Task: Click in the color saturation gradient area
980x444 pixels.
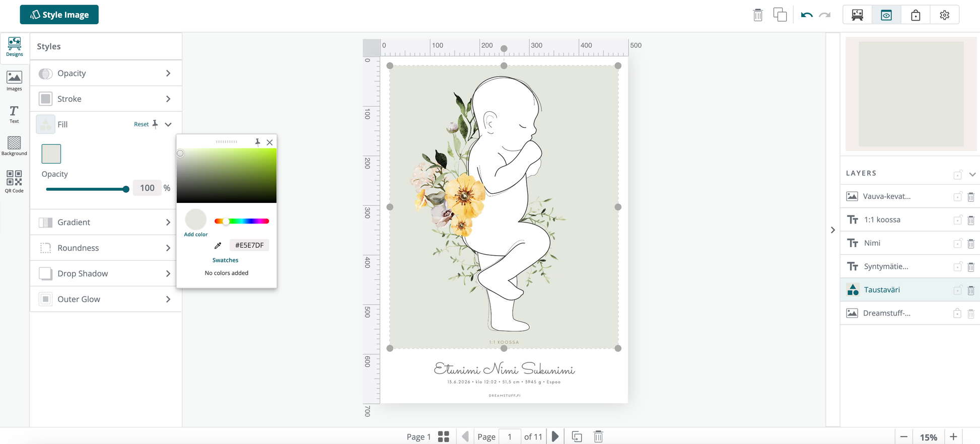Action: coord(227,176)
